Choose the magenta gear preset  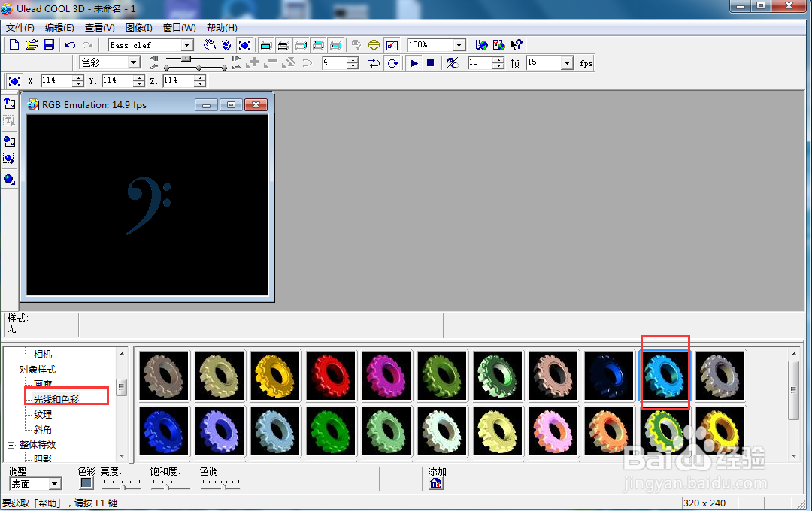[386, 376]
